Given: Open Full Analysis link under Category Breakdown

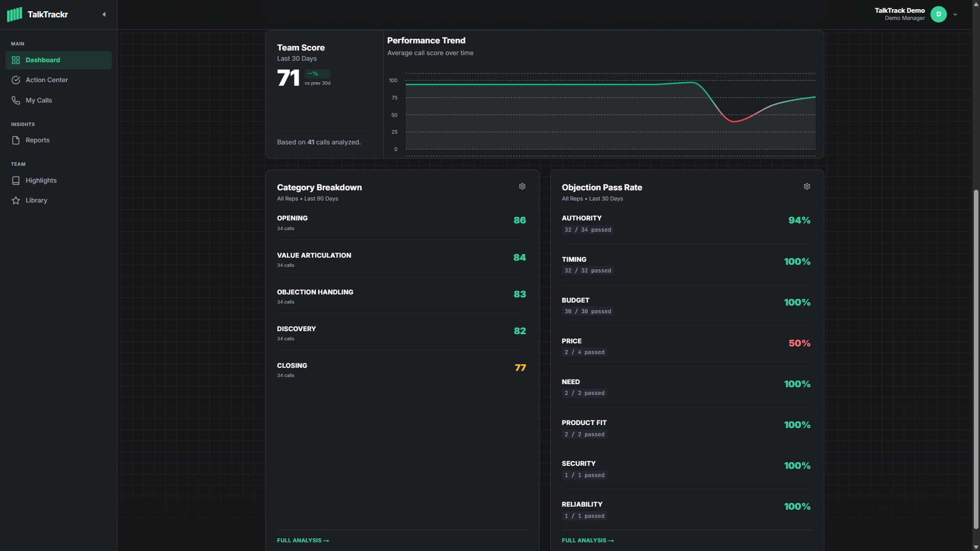Looking at the screenshot, I should click(x=303, y=540).
